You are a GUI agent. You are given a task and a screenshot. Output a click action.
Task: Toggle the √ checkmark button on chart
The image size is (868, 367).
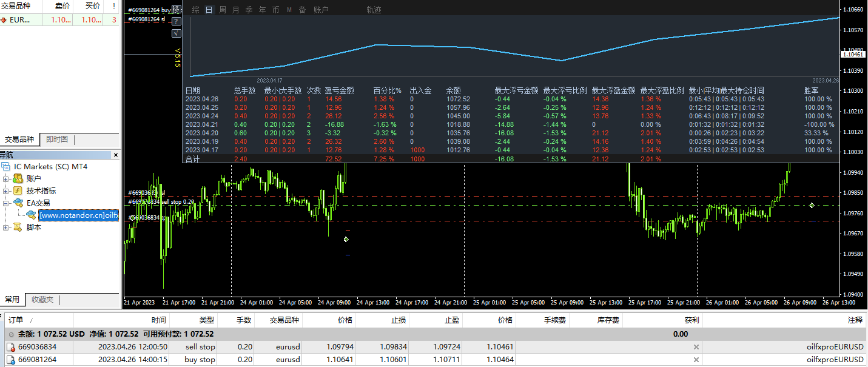pos(177,33)
